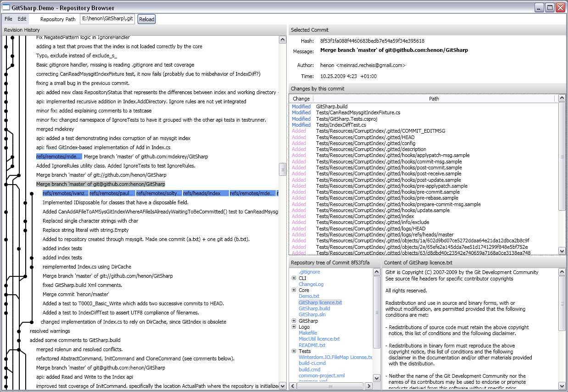Select commit 'resolved warnings'

click(50, 331)
